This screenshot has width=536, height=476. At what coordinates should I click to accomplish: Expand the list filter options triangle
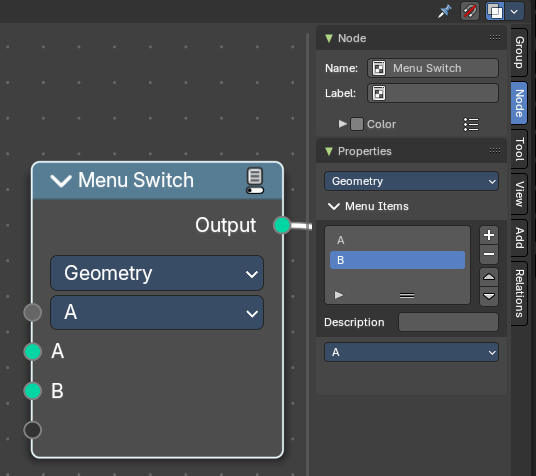click(x=339, y=295)
